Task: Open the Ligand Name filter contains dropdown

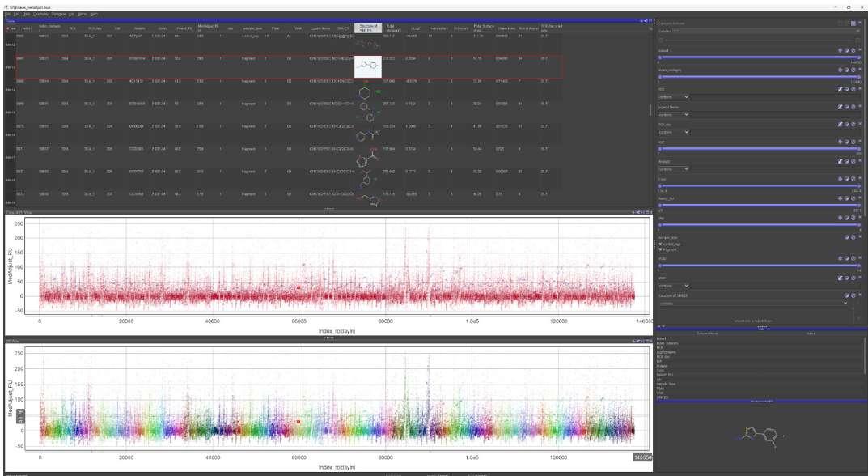Action: coord(673,115)
